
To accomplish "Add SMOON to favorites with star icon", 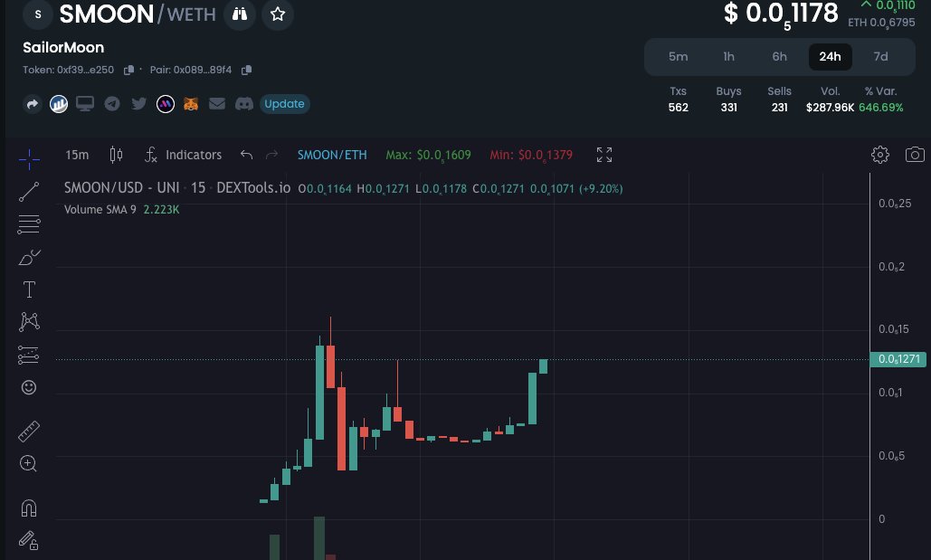I will (277, 14).
